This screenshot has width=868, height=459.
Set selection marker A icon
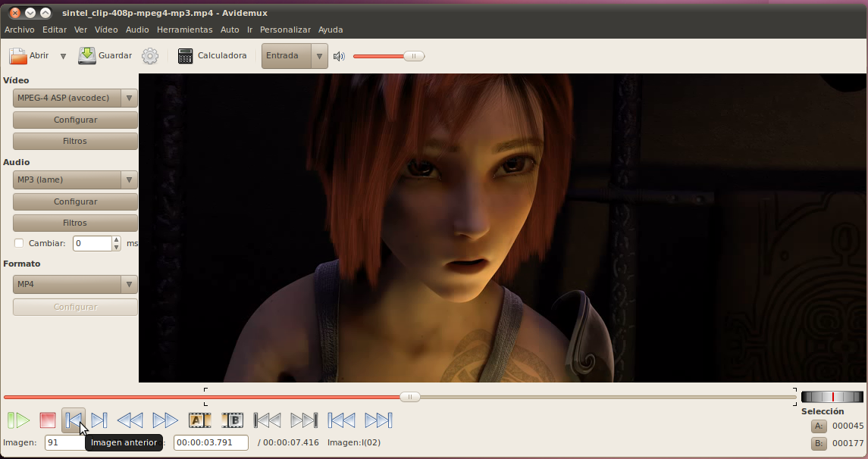pos(199,420)
